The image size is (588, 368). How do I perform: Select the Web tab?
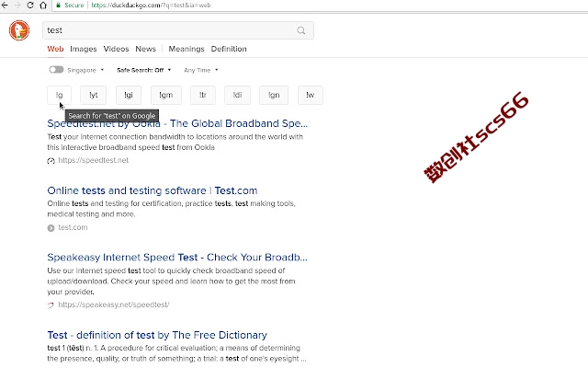pyautogui.click(x=55, y=49)
